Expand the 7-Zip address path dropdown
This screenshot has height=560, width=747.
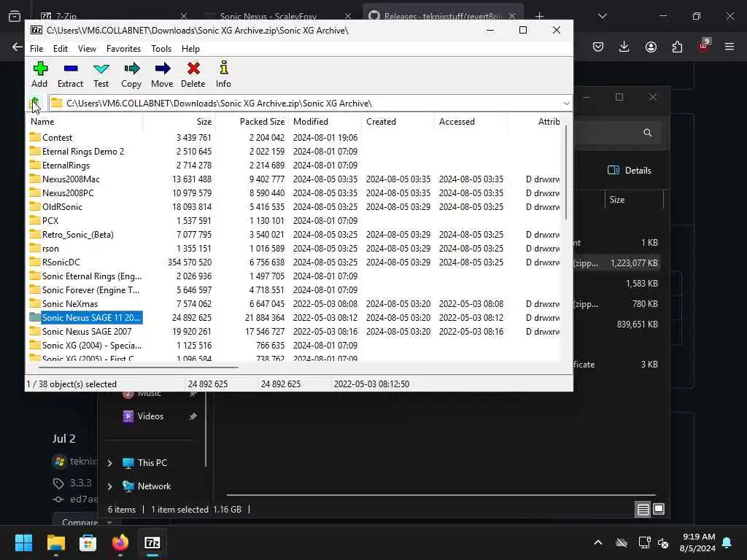pyautogui.click(x=566, y=104)
